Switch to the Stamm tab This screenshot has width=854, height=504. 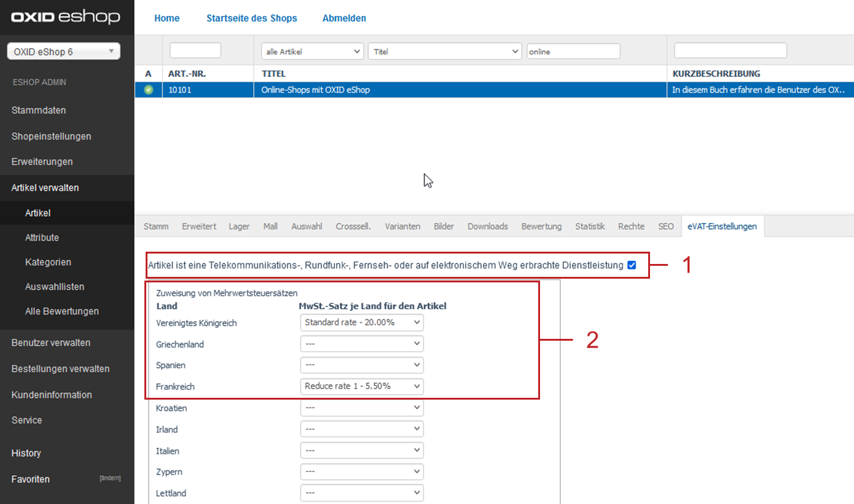[x=156, y=227]
